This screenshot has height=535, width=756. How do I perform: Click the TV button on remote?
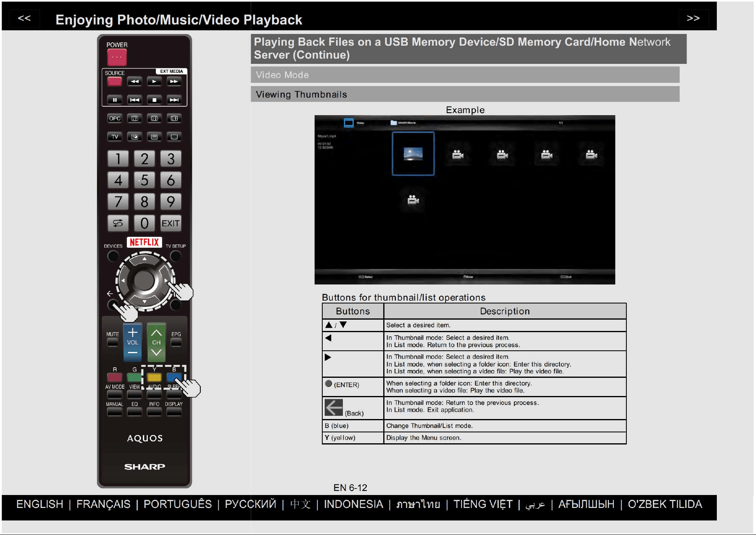[x=115, y=137]
